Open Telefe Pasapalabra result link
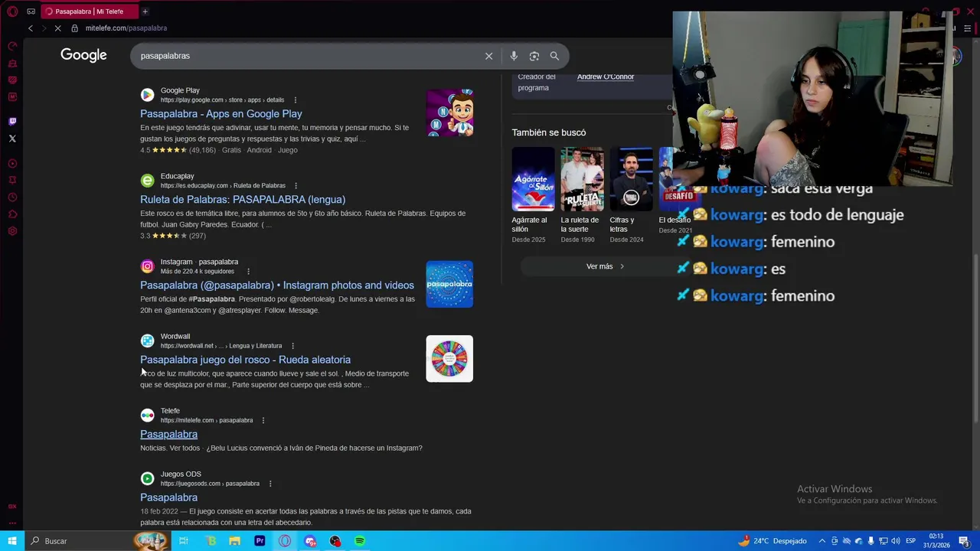 coord(168,435)
